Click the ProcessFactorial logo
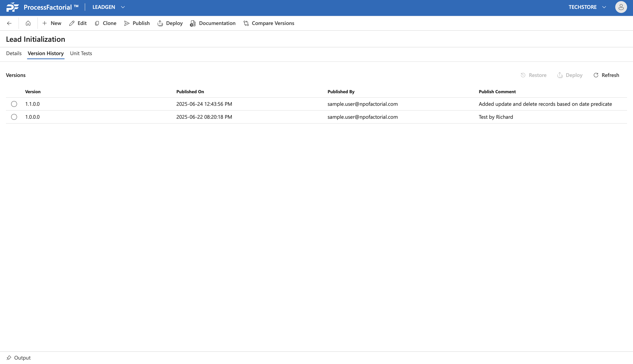633x364 pixels. tap(13, 7)
